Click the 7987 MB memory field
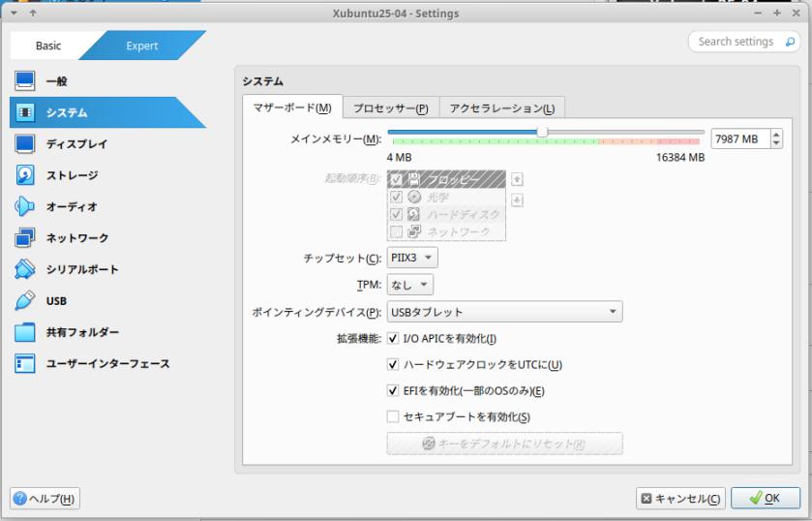812x521 pixels. coord(740,138)
